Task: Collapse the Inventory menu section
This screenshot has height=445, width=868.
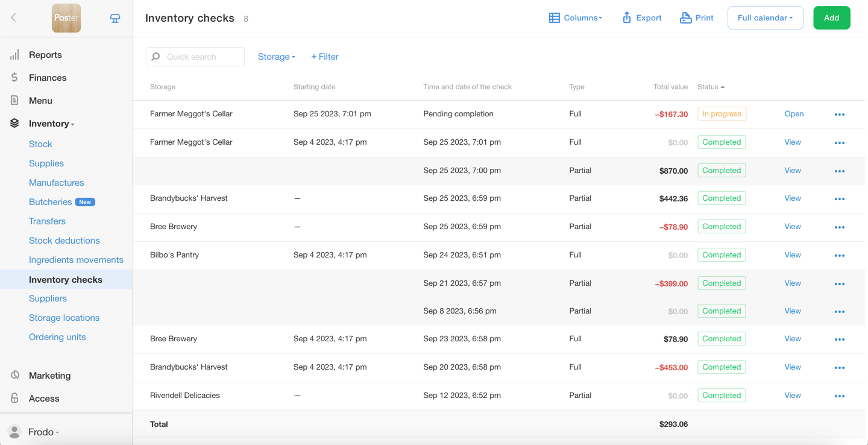Action: click(x=51, y=124)
